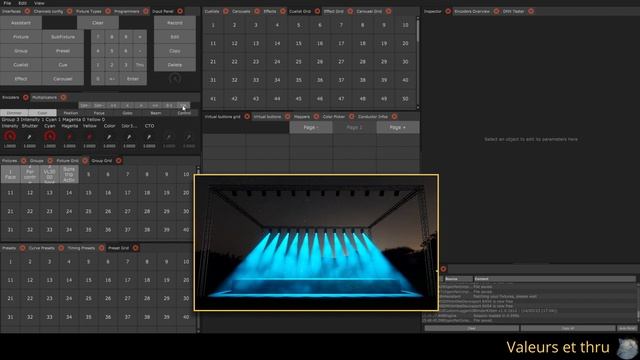Select group 1 Face in the Group Grid
This screenshot has width=640, height=360.
click(x=10, y=174)
